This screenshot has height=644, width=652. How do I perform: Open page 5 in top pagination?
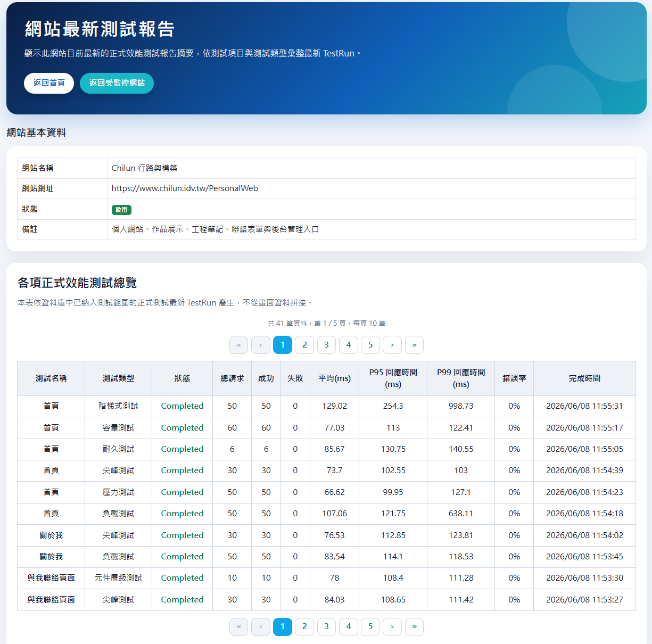(x=370, y=345)
